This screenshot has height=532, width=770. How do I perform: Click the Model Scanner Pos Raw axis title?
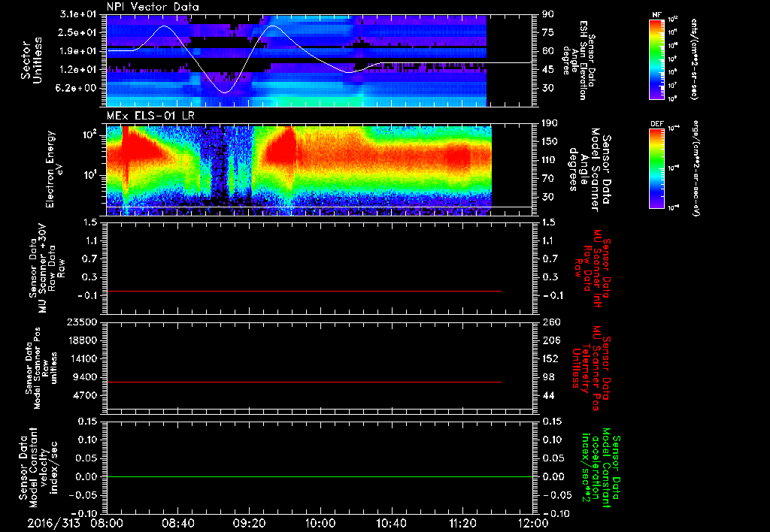tap(41, 368)
